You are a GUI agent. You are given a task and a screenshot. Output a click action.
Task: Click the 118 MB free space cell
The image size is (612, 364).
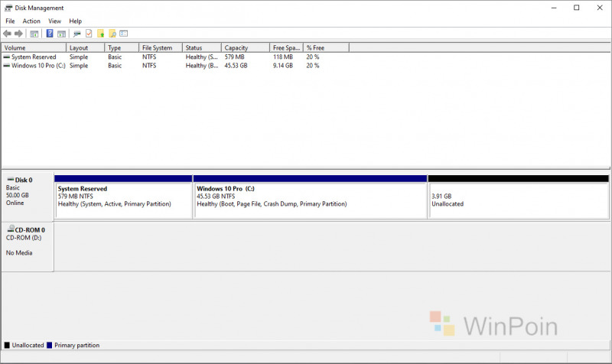coord(283,57)
